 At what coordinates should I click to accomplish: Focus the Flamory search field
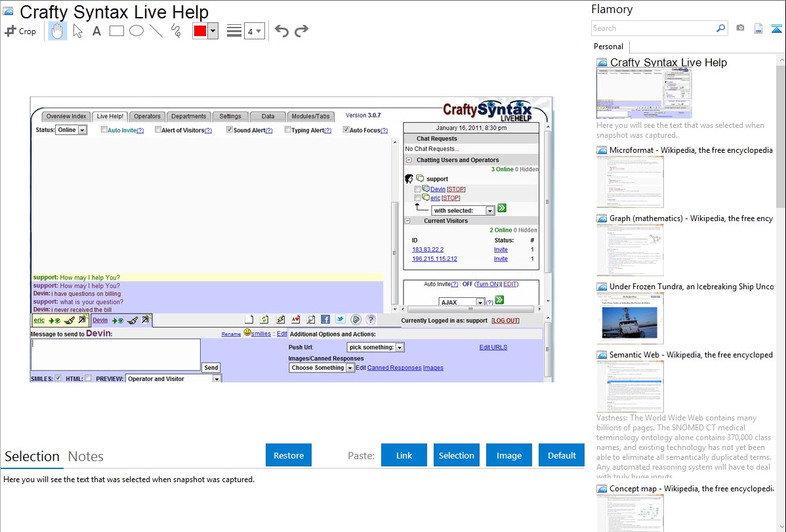click(653, 28)
